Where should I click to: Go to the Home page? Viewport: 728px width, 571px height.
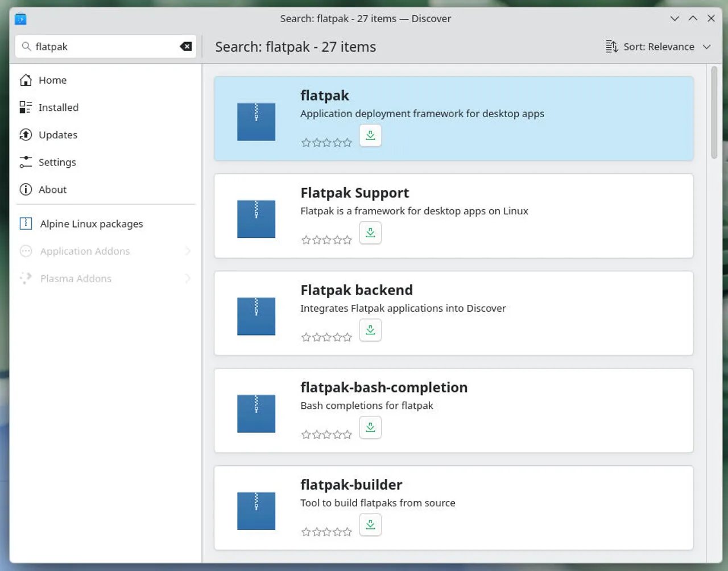(x=105, y=80)
